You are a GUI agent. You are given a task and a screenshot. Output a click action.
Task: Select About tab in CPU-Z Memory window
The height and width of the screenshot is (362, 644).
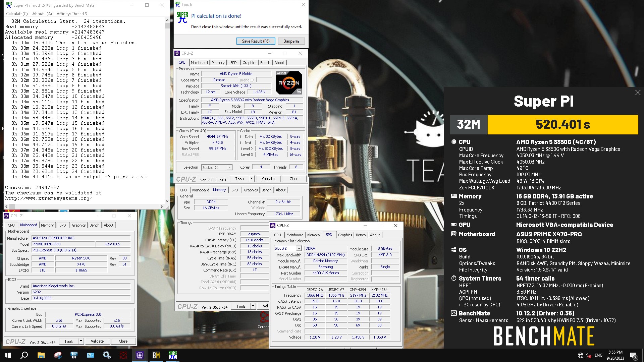point(281,190)
